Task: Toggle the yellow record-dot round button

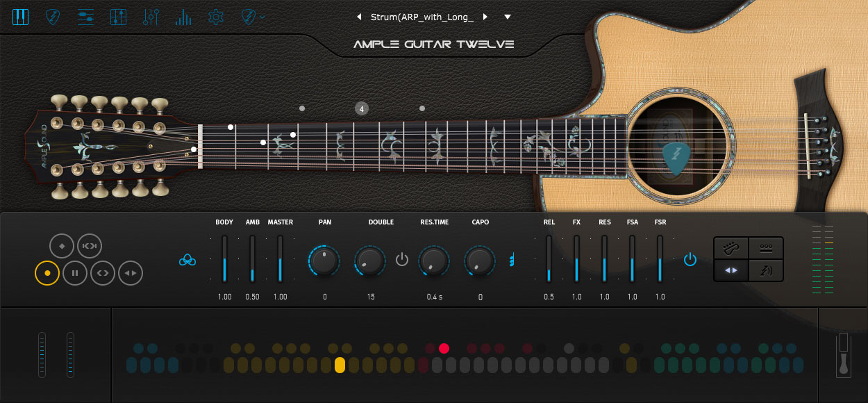Action: [x=47, y=273]
